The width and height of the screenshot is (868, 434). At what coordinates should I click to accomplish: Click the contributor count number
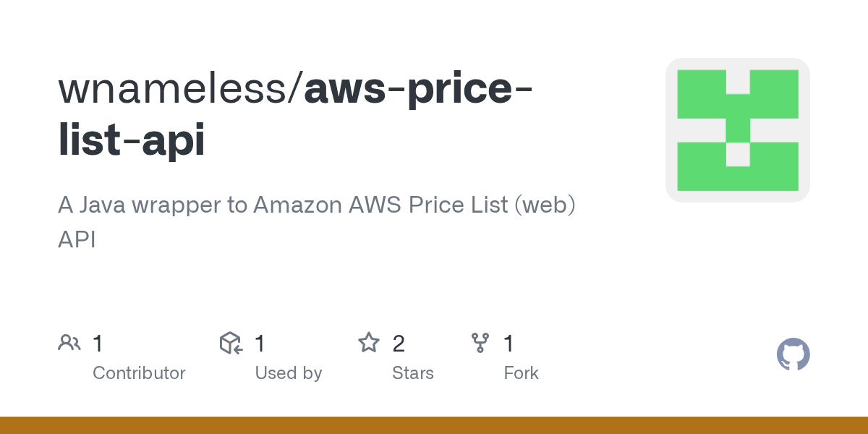point(98,344)
